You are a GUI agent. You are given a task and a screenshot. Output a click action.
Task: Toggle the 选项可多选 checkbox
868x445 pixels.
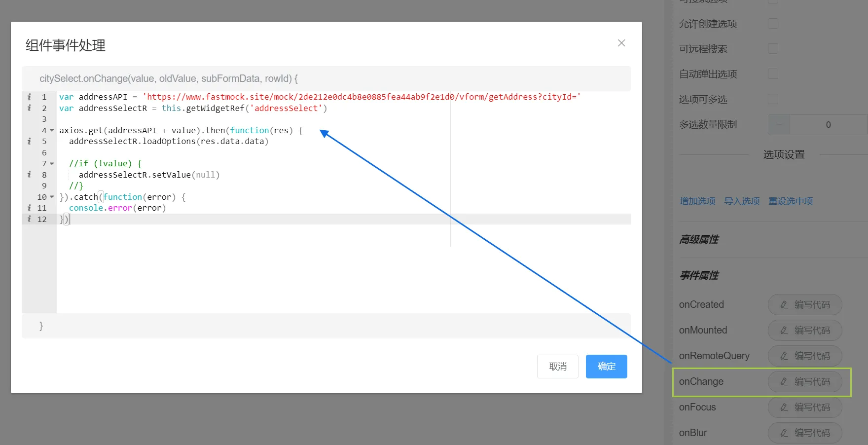tap(773, 99)
